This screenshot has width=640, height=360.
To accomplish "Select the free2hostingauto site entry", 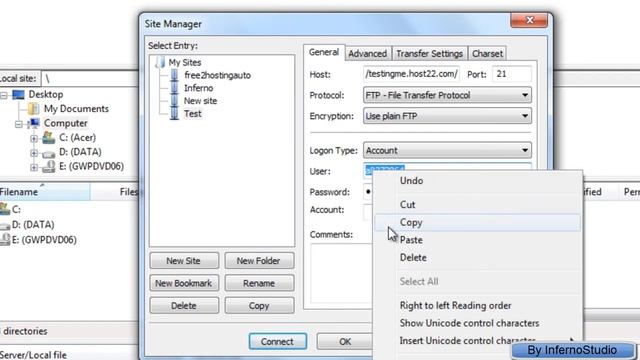I will pyautogui.click(x=217, y=75).
